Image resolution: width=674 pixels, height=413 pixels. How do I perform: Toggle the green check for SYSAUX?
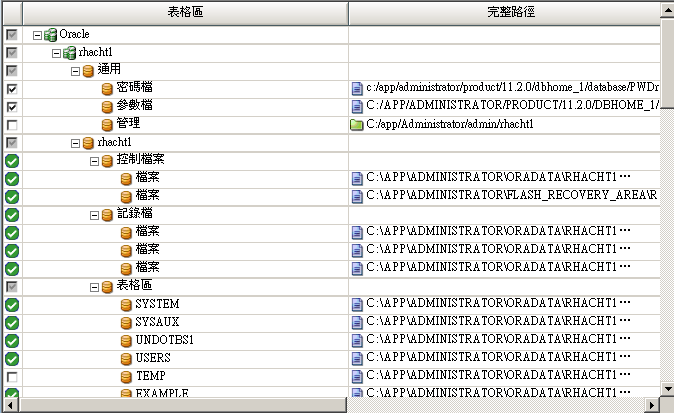(12, 323)
